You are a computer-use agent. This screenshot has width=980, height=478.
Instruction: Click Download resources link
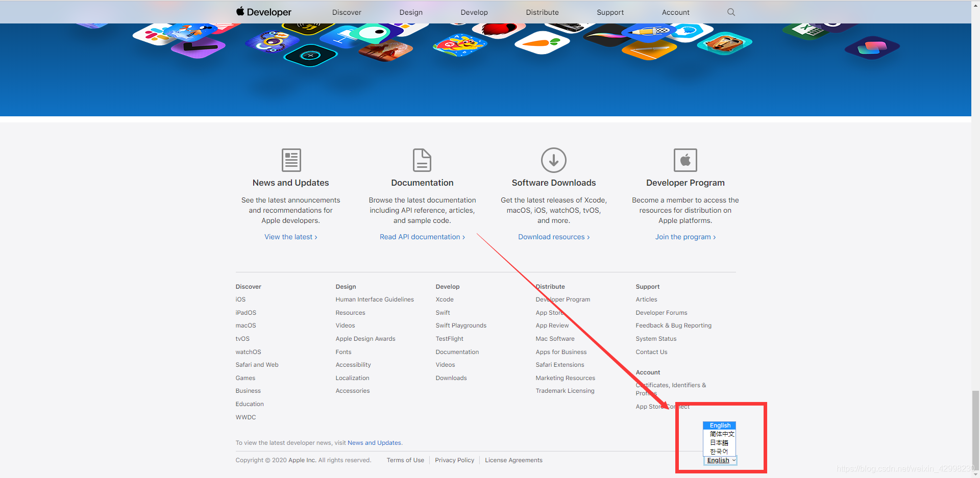pos(554,237)
